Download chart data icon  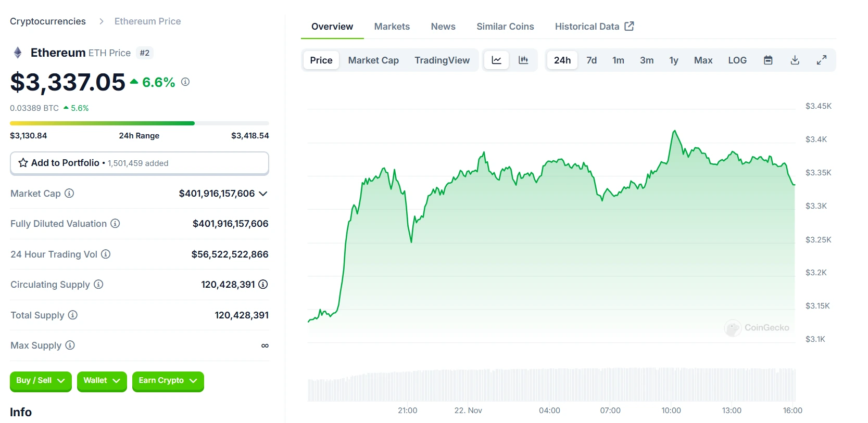(795, 60)
